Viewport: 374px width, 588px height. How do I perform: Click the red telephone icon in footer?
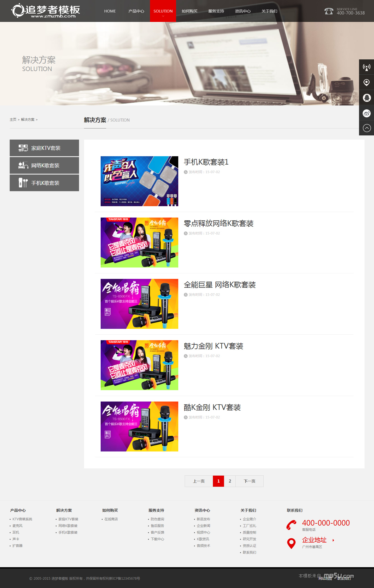click(291, 525)
